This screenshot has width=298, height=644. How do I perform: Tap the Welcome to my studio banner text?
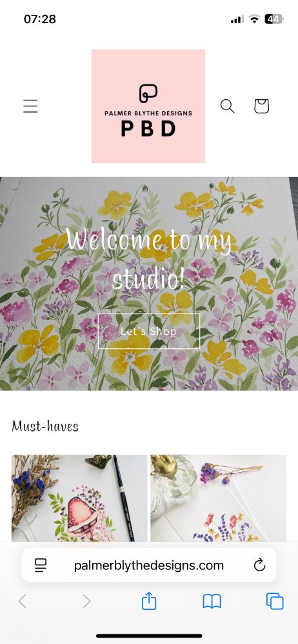(148, 259)
